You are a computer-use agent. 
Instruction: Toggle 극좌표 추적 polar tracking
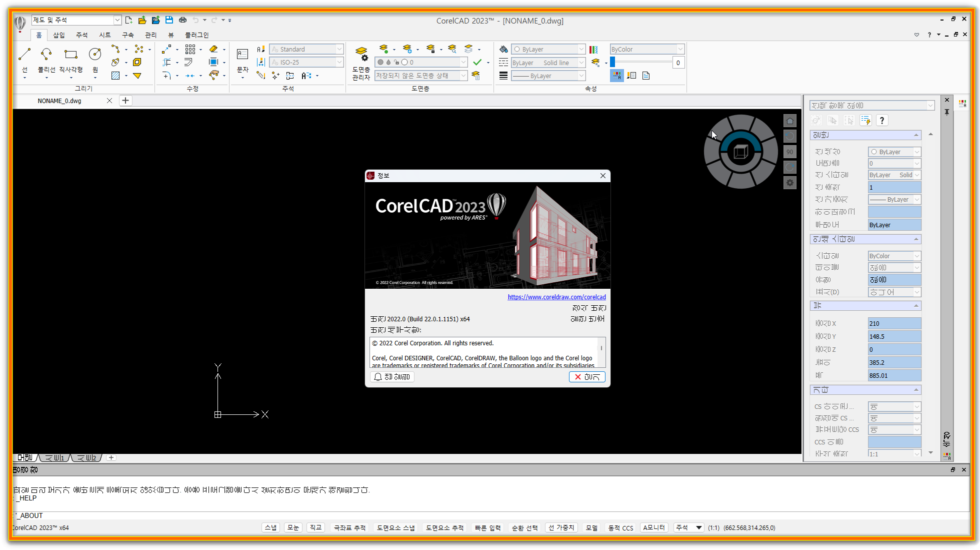click(x=349, y=527)
